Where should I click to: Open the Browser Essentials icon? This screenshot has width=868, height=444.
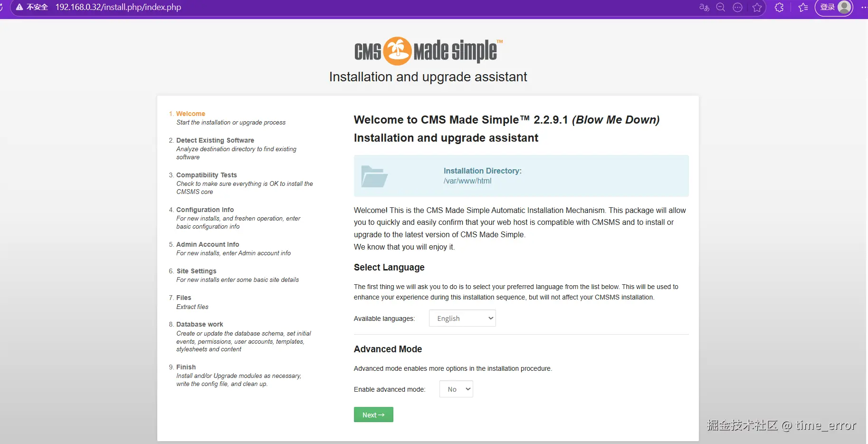[779, 7]
